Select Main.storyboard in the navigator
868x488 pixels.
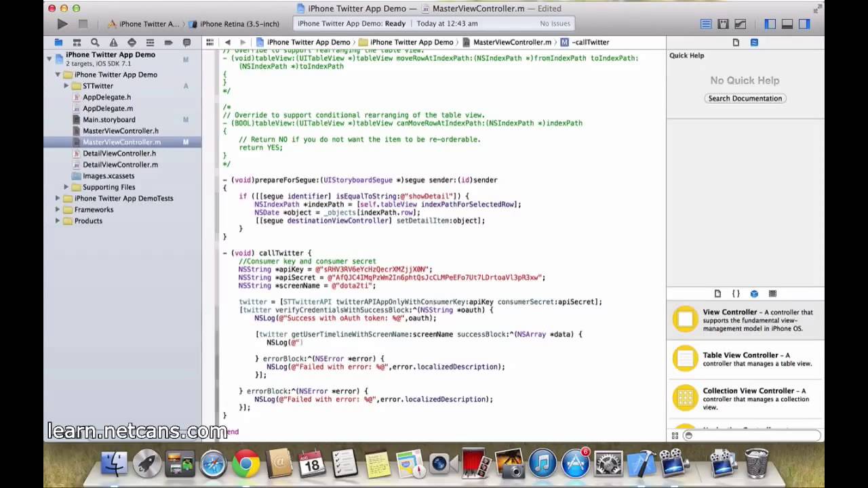108,119
